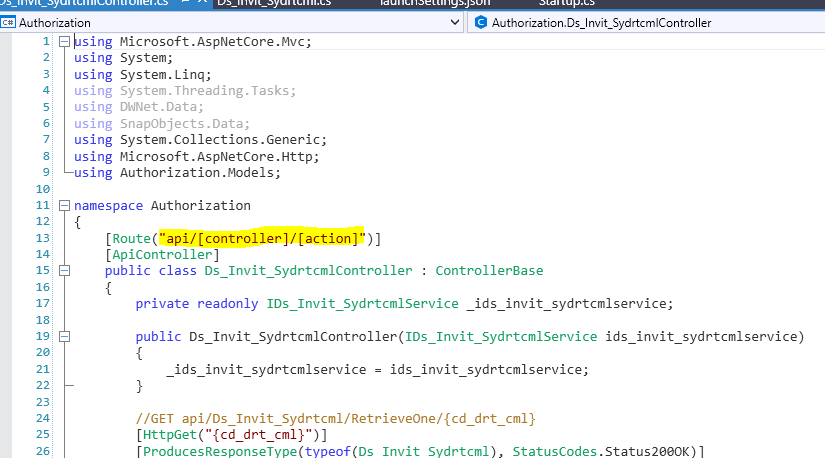The height and width of the screenshot is (458, 825).
Task: Click the C# project icon in navigation bar
Action: point(10,22)
